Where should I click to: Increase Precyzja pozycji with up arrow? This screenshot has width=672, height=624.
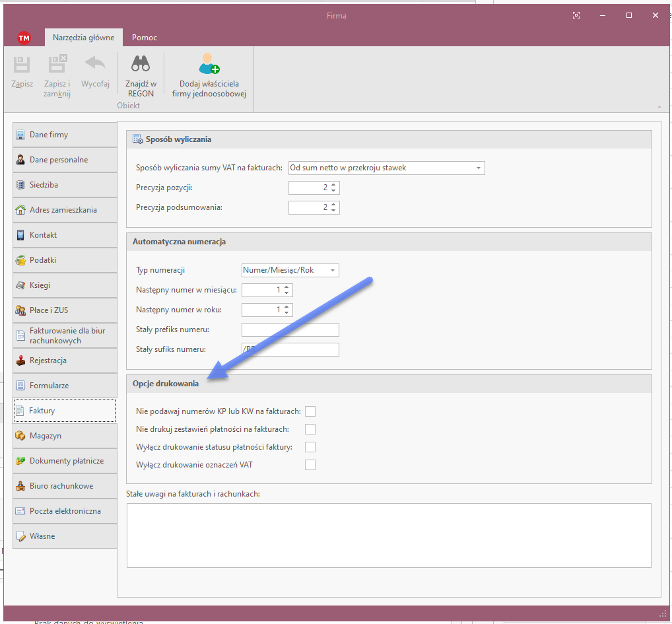pyautogui.click(x=333, y=185)
